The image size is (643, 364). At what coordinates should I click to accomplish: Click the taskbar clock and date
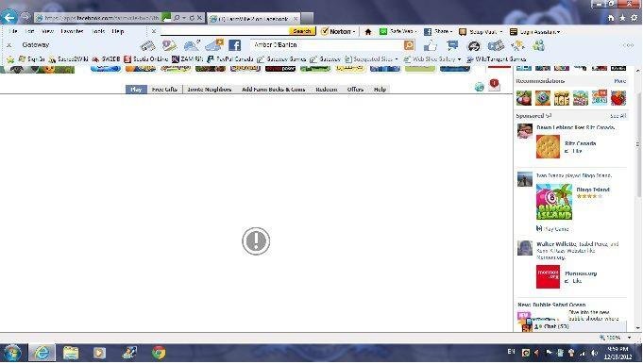[x=618, y=353]
